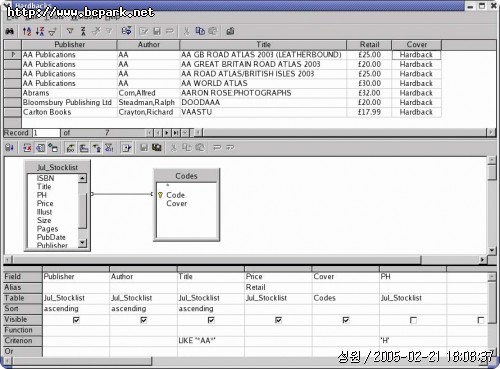Click the 'H' criterion cell under PH

point(413,341)
